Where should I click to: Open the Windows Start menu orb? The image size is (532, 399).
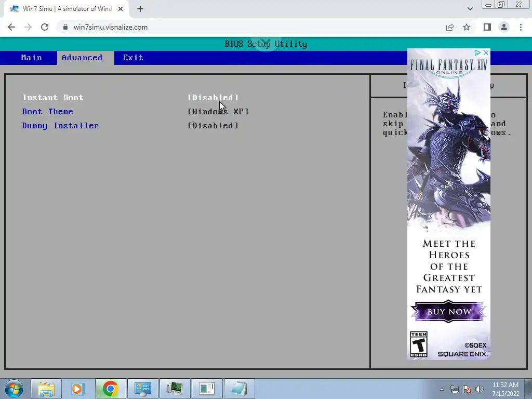(14, 389)
